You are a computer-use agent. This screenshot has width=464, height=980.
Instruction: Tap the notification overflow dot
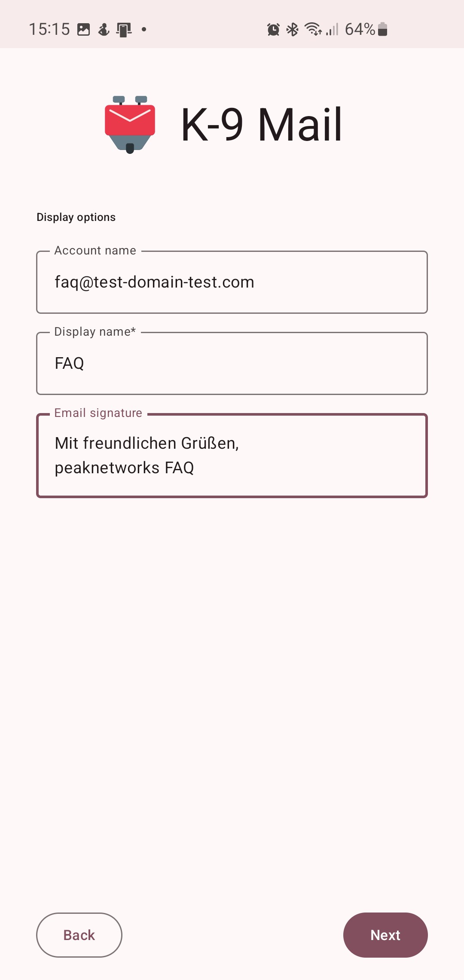(144, 29)
